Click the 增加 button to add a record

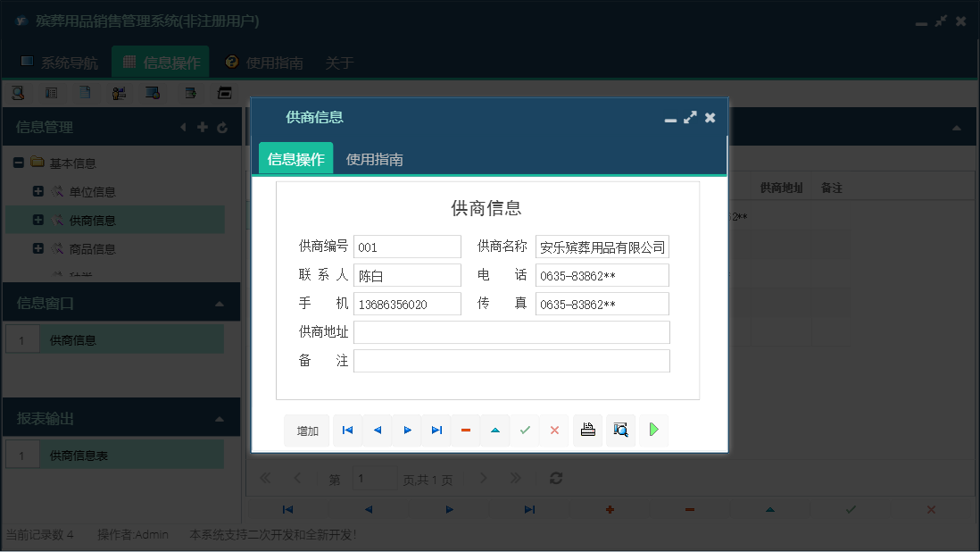(307, 430)
